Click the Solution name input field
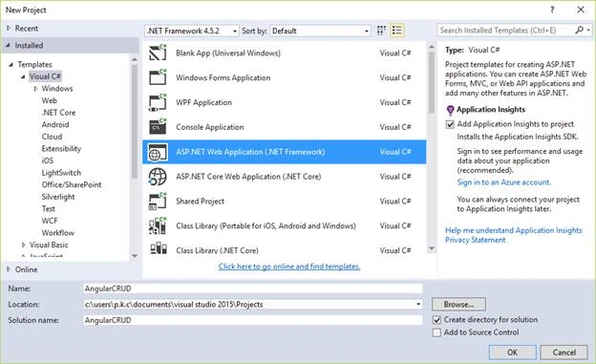 (253, 320)
